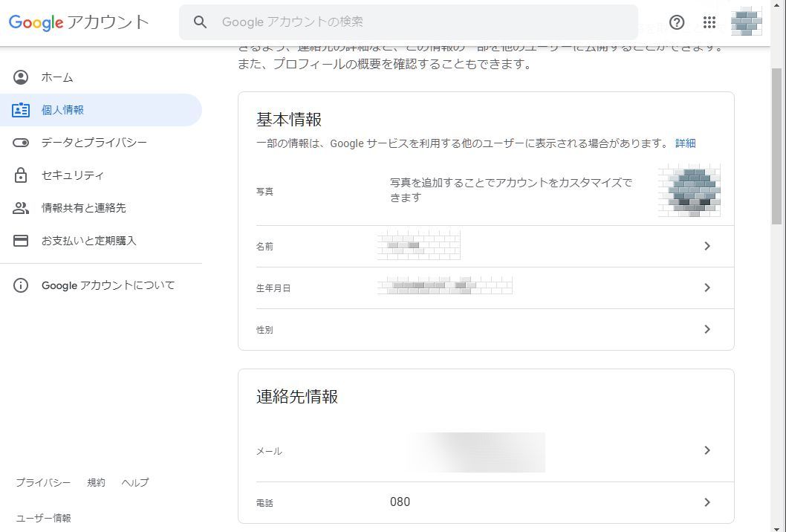Click the profile photo thumbnail in 写真 row

click(x=689, y=191)
